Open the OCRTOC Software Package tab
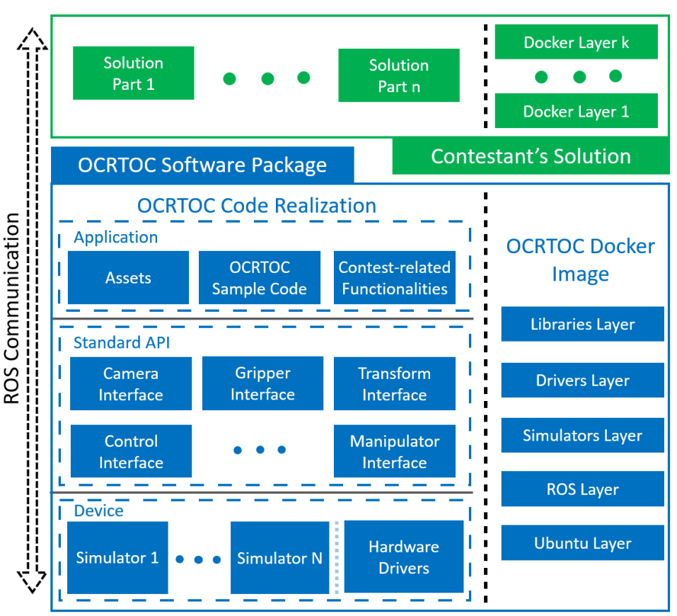This screenshot has height=616, width=677. tap(202, 165)
